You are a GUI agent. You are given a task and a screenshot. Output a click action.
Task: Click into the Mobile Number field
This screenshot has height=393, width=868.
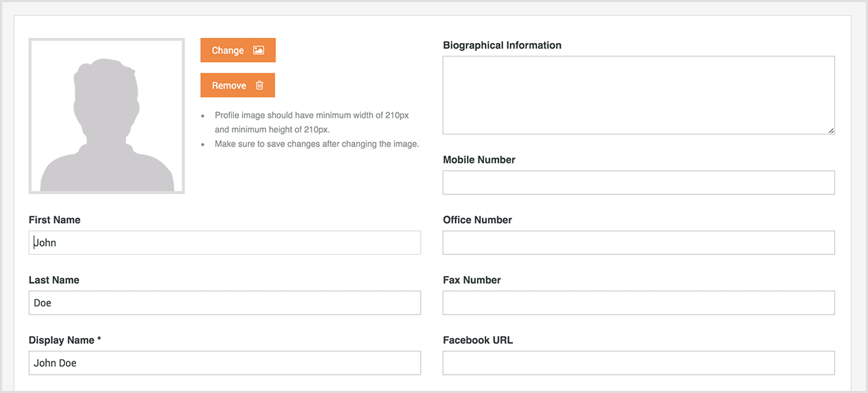[638, 182]
